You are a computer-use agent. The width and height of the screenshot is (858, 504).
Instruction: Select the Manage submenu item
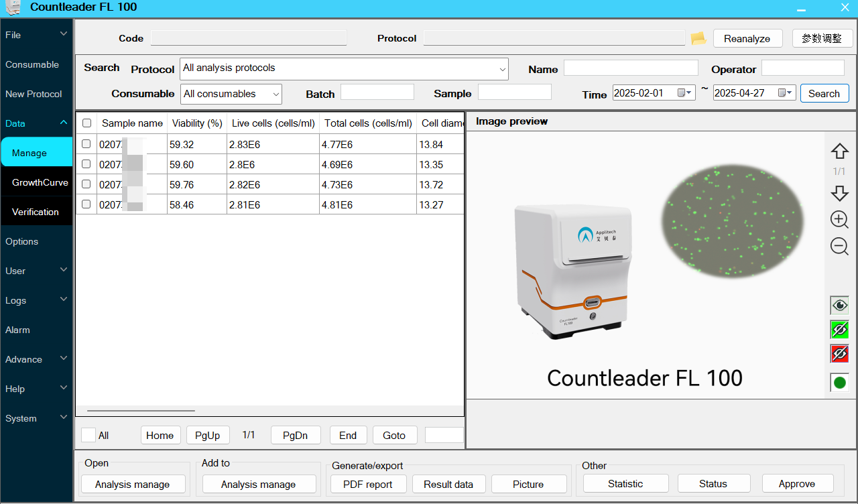coord(37,152)
